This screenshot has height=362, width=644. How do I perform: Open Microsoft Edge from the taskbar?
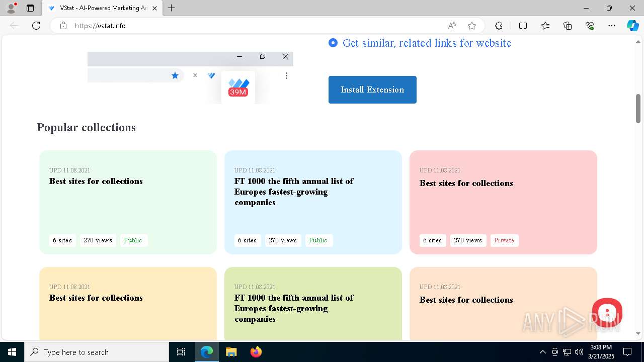[x=207, y=352]
